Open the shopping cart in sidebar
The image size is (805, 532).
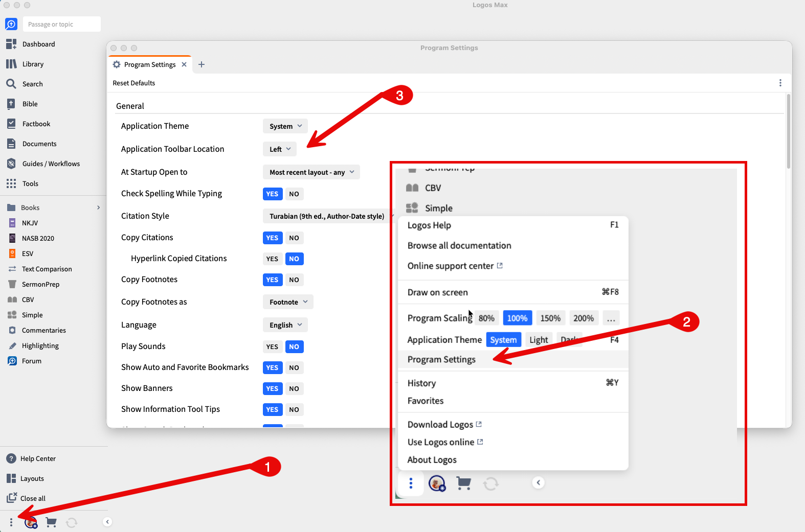click(51, 522)
